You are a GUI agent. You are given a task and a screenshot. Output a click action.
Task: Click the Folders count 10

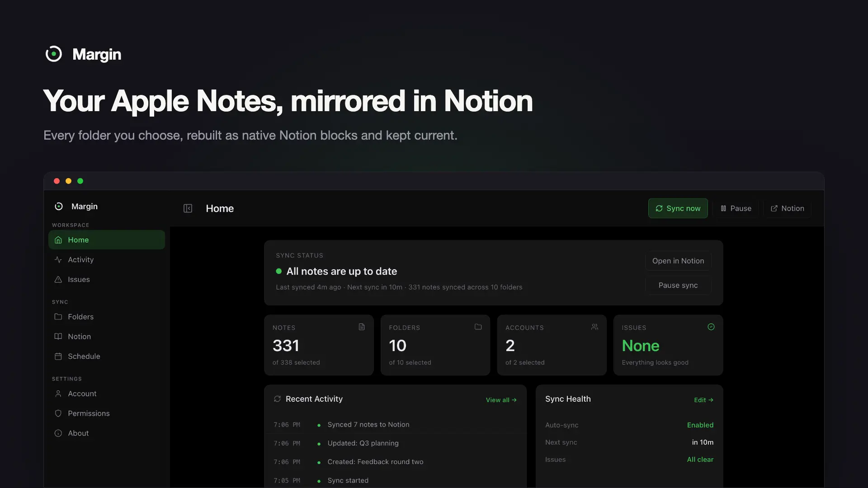[397, 346]
